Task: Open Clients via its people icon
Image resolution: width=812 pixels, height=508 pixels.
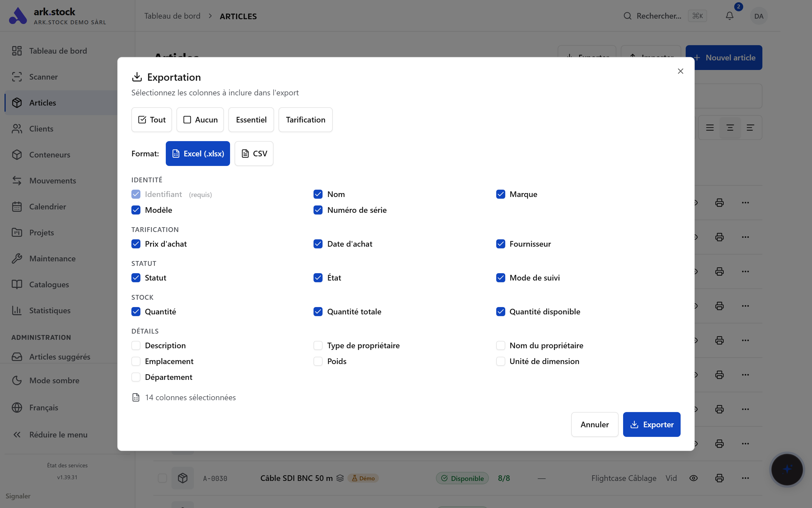Action: click(17, 129)
